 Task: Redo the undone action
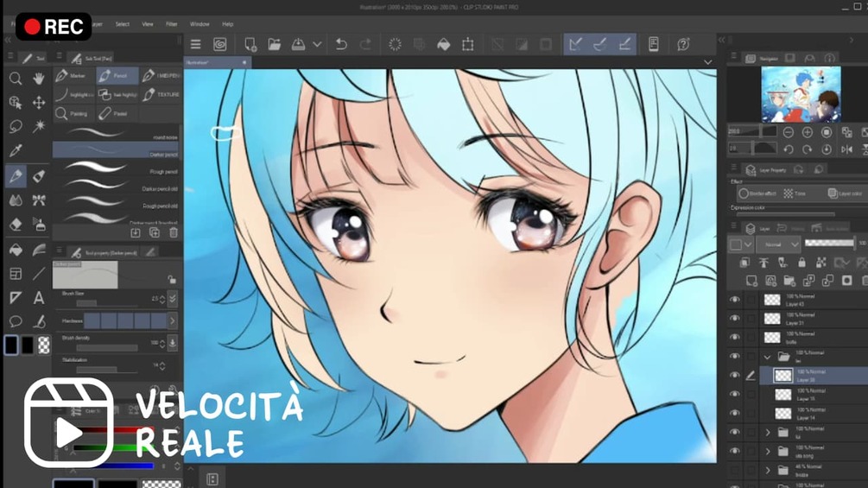point(366,44)
